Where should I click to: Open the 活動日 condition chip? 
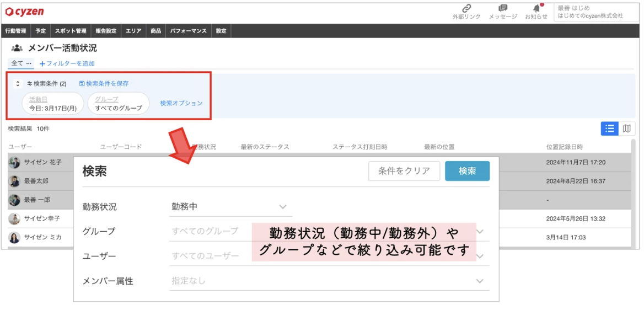(x=53, y=103)
